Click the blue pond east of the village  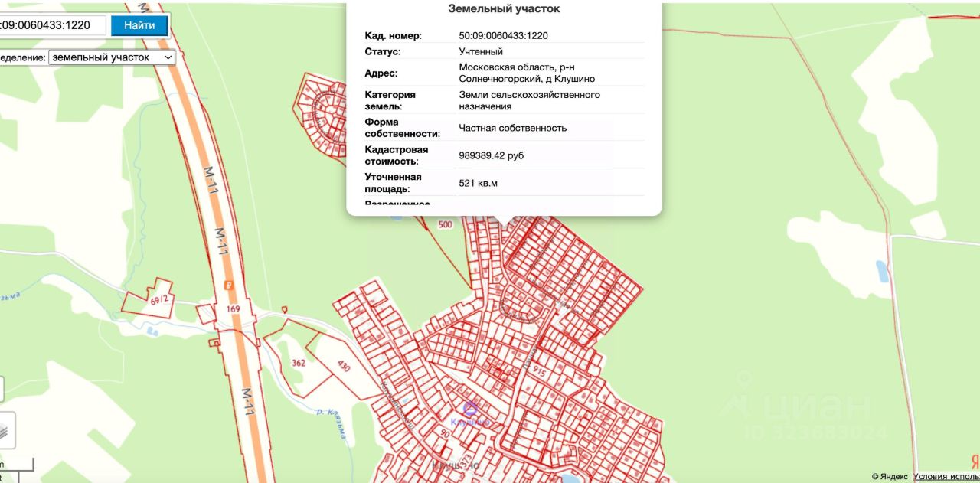point(882,271)
